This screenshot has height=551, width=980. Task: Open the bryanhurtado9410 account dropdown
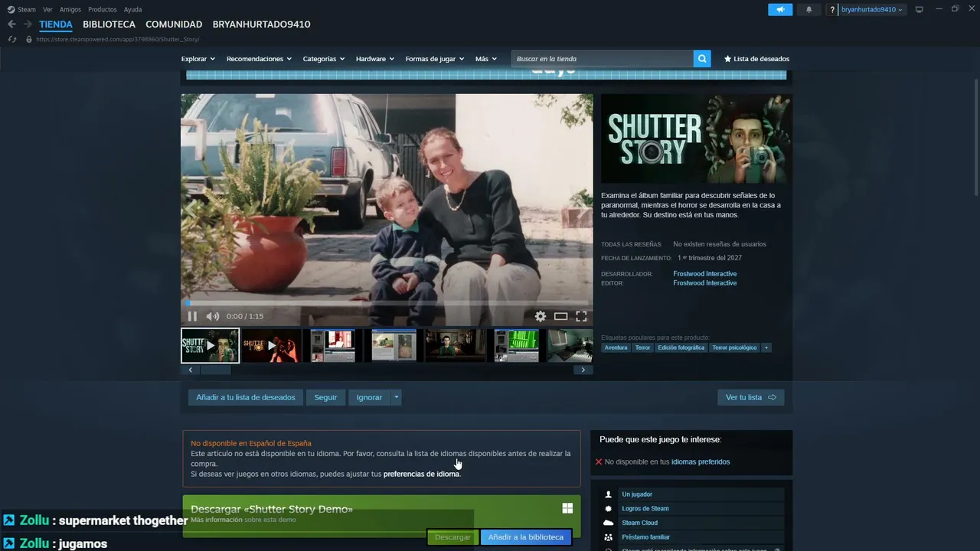click(x=871, y=9)
